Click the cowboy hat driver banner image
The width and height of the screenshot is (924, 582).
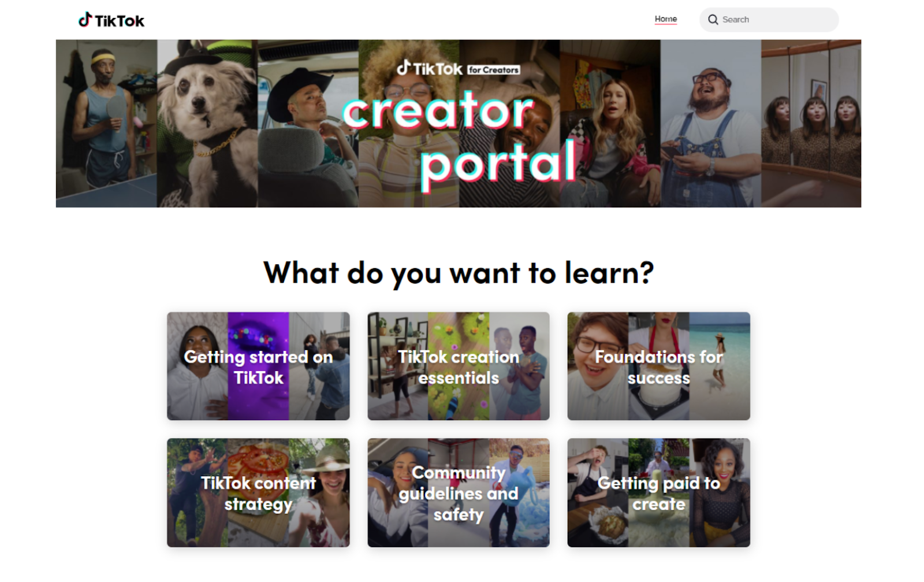click(x=308, y=124)
